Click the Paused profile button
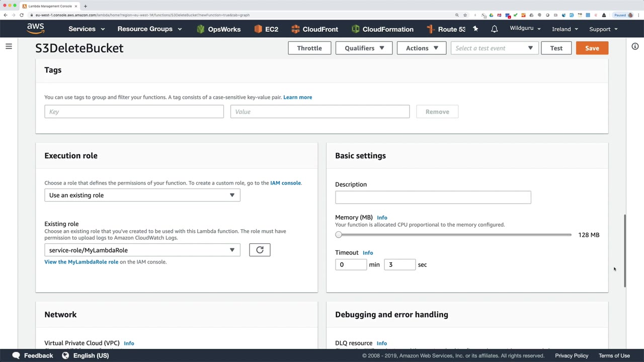Viewport: 644px width, 362px height. click(623, 15)
